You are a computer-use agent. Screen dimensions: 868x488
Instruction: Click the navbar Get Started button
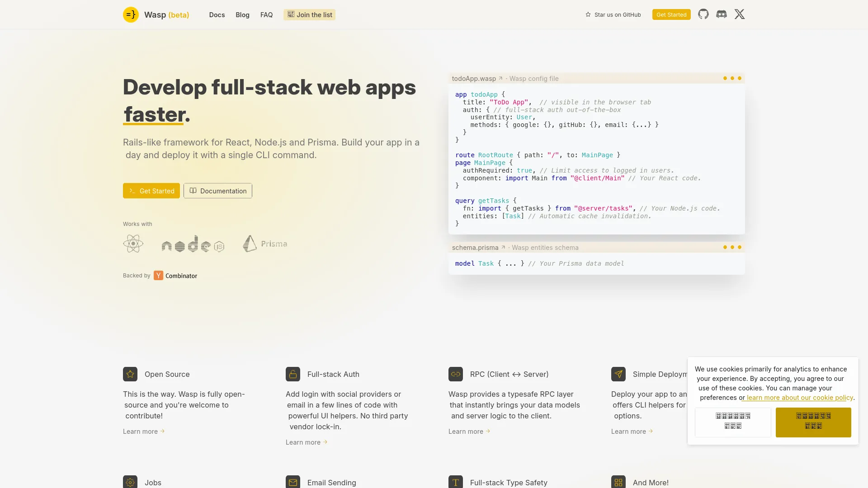point(671,14)
